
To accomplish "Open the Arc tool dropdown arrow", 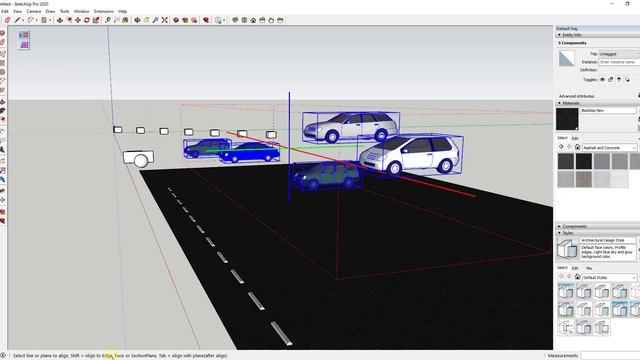I will point(37,20).
